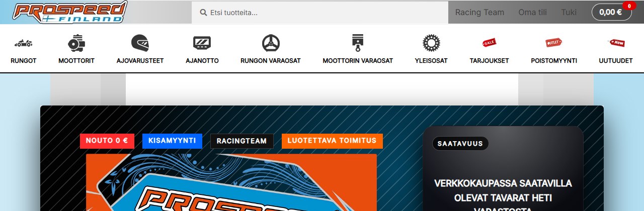Click the piston icon for engine parts
This screenshot has height=211, width=644.
358,44
